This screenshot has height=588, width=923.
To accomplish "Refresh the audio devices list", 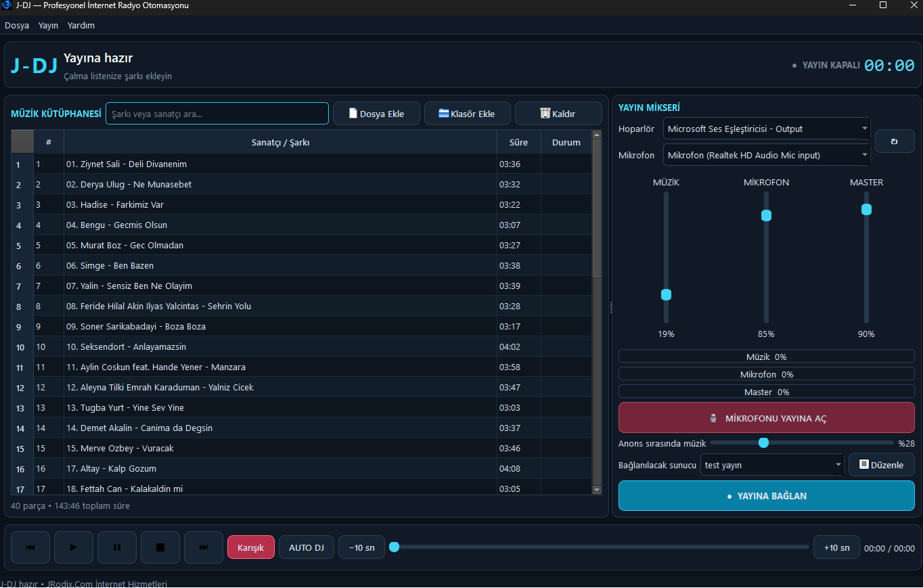I will [x=895, y=141].
